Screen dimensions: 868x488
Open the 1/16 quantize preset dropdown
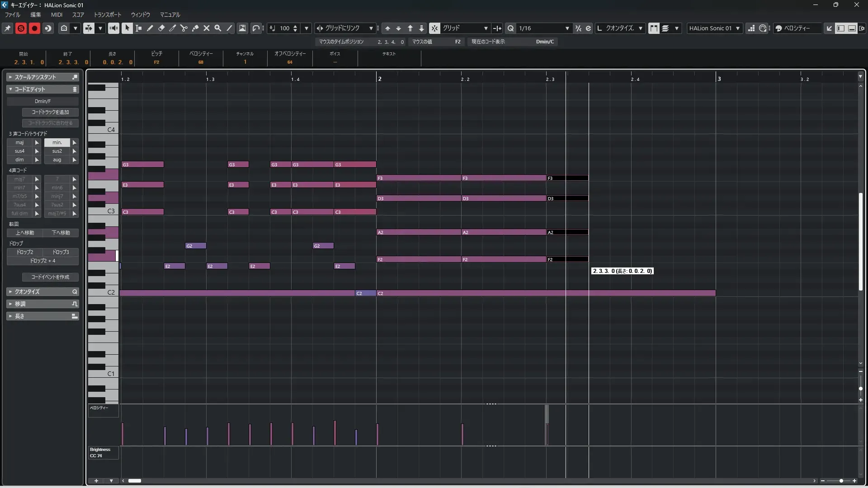pyautogui.click(x=567, y=28)
